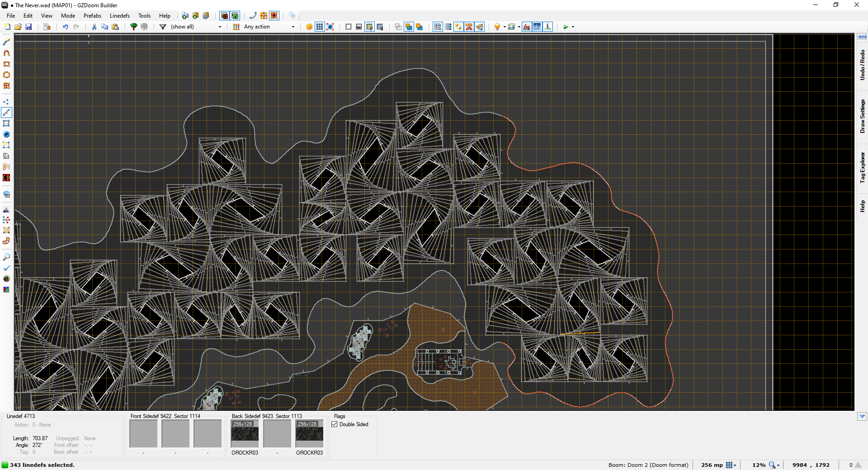Switch to Linedefs mode

point(6,113)
